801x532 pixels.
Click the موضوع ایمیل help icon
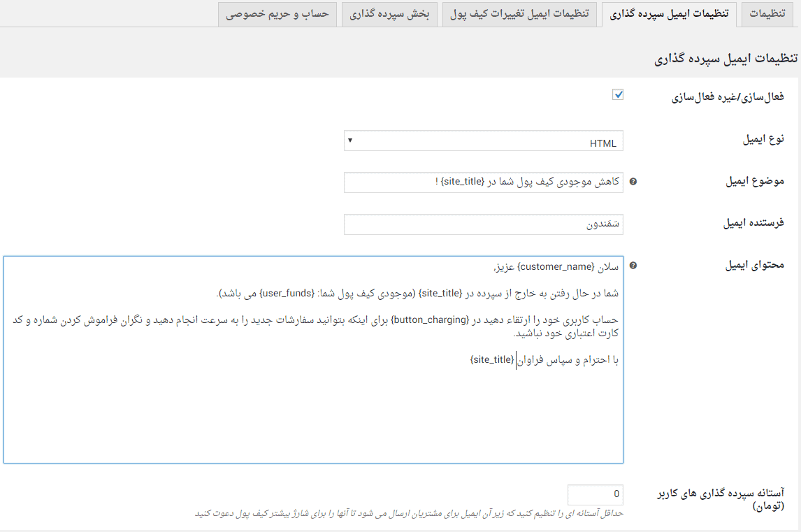[x=633, y=182]
